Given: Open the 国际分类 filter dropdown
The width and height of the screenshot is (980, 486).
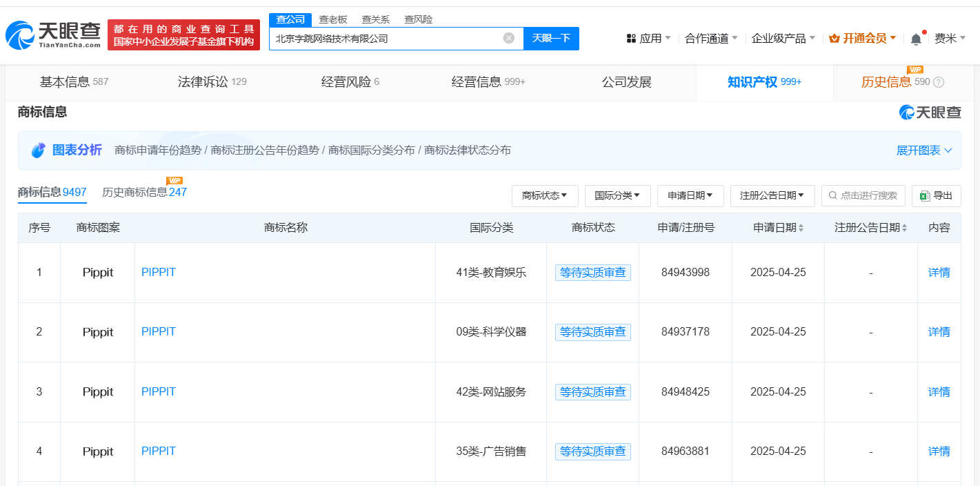Looking at the screenshot, I should [617, 195].
